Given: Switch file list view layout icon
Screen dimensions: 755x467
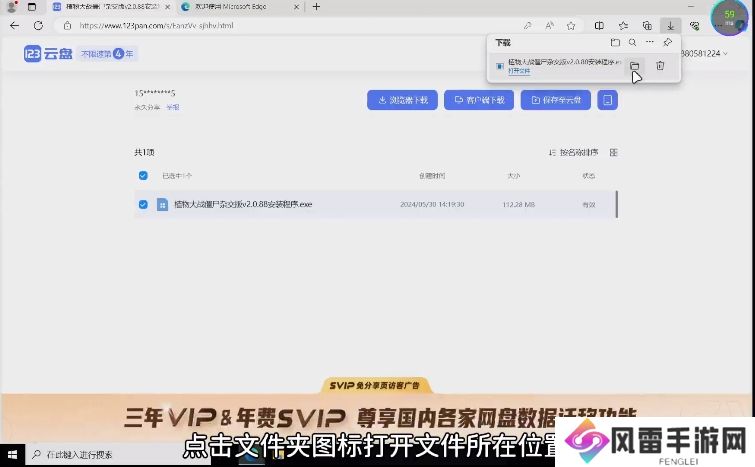Looking at the screenshot, I should click(614, 153).
